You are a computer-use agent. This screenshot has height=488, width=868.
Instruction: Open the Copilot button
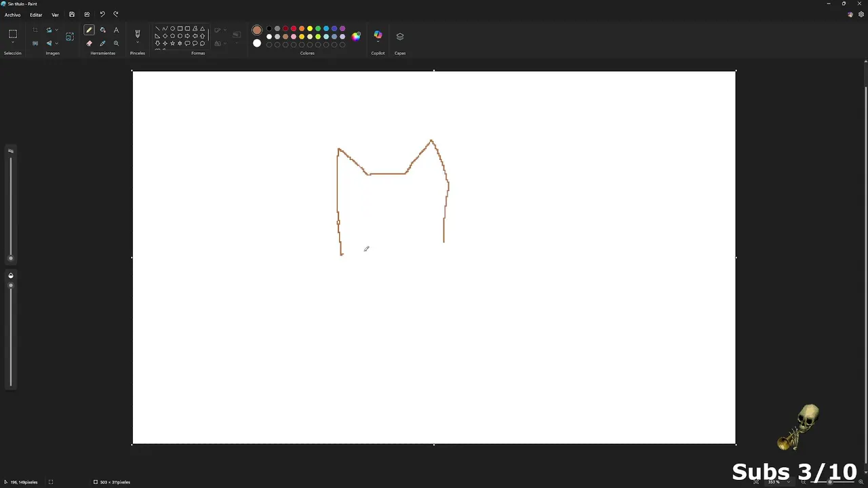(378, 35)
